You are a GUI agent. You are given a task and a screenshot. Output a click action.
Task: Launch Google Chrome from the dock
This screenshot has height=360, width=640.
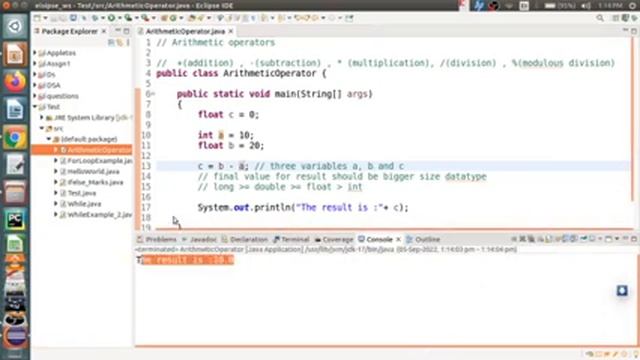point(15,137)
